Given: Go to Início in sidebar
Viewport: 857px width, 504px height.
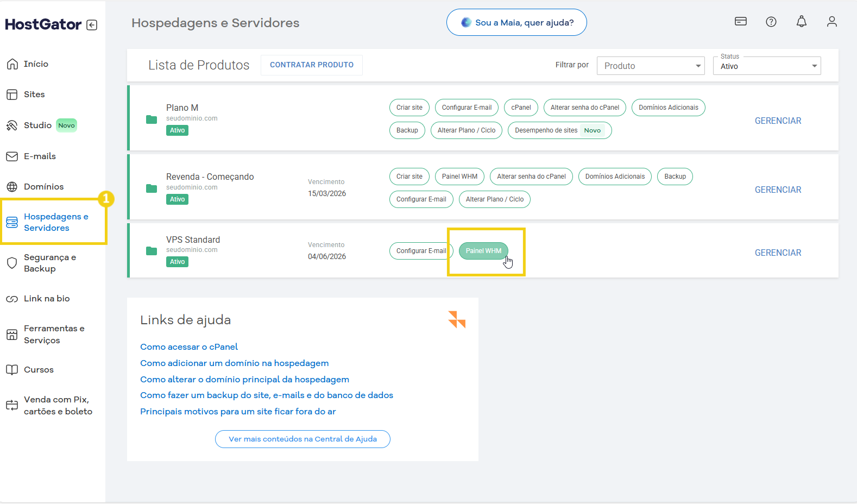Looking at the screenshot, I should coord(36,64).
